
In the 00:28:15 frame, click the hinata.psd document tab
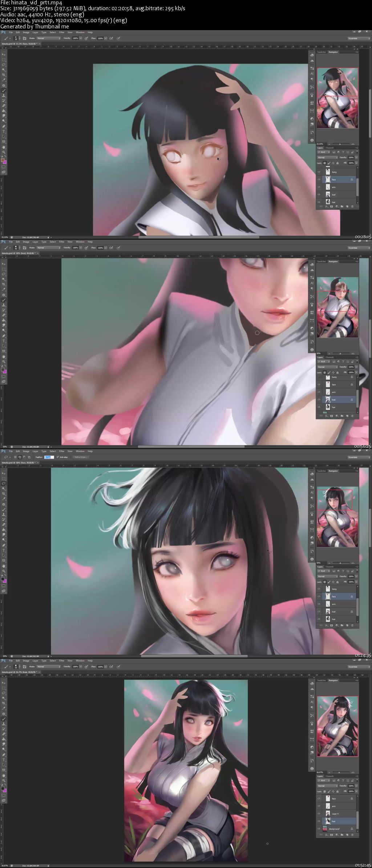(x=20, y=43)
